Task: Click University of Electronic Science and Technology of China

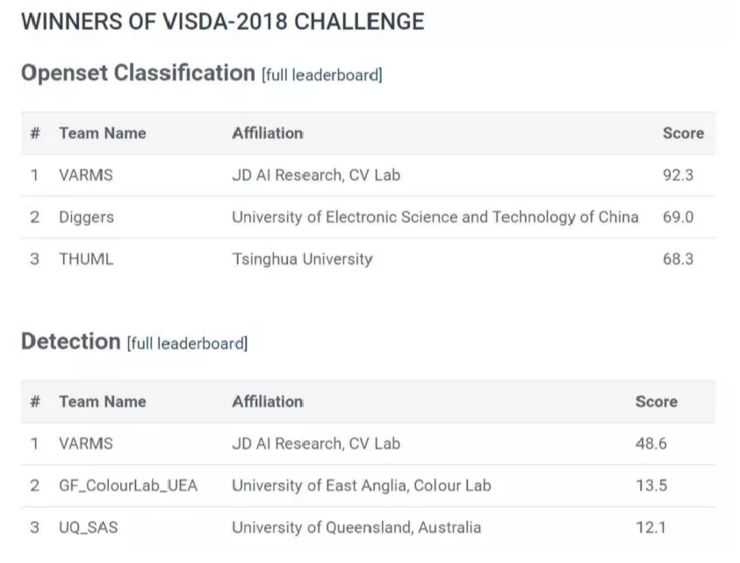Action: tap(435, 217)
